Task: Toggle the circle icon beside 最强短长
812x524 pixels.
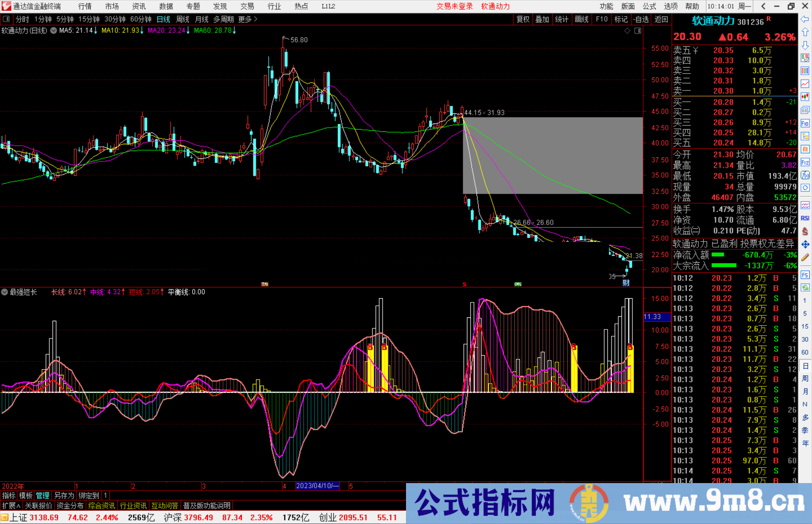Action: pos(5,292)
